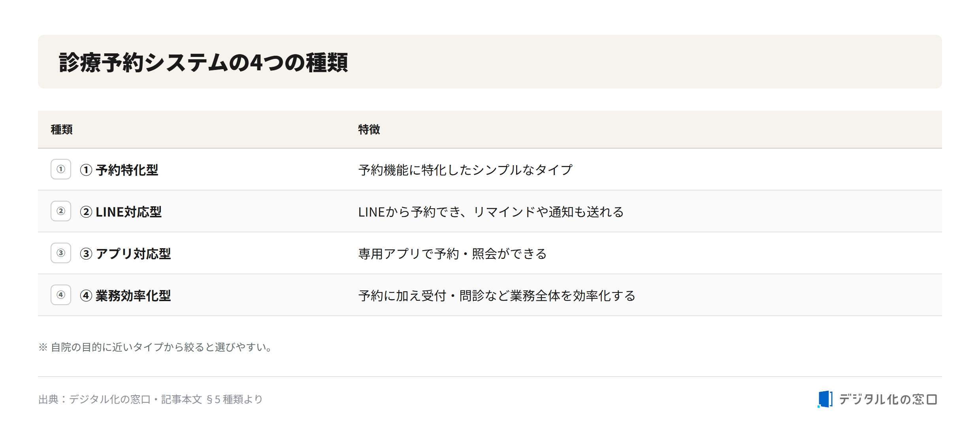The width and height of the screenshot is (980, 445).
Task: Click the 種類 column header
Action: (62, 130)
